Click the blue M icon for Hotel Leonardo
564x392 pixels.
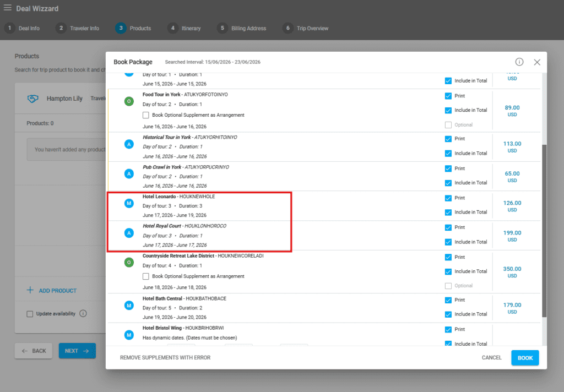pyautogui.click(x=129, y=204)
